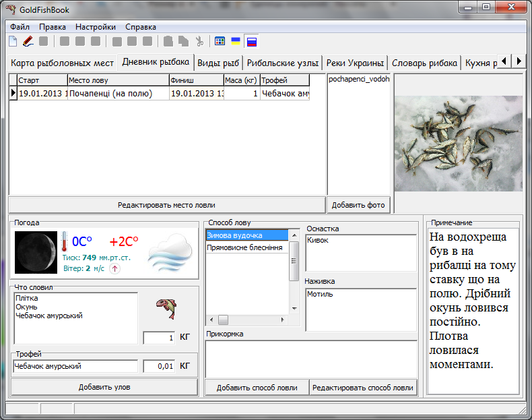The image size is (532, 420).
Task: Click the Добавить фото button
Action: point(358,205)
